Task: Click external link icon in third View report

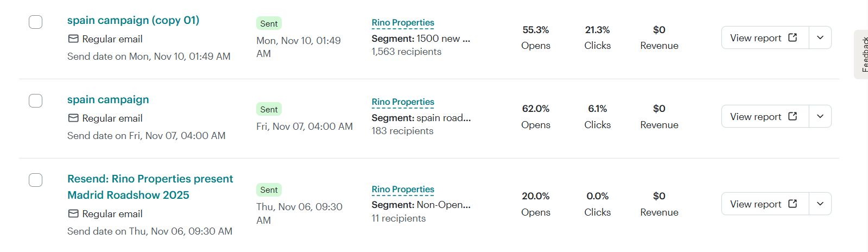Action: [793, 204]
